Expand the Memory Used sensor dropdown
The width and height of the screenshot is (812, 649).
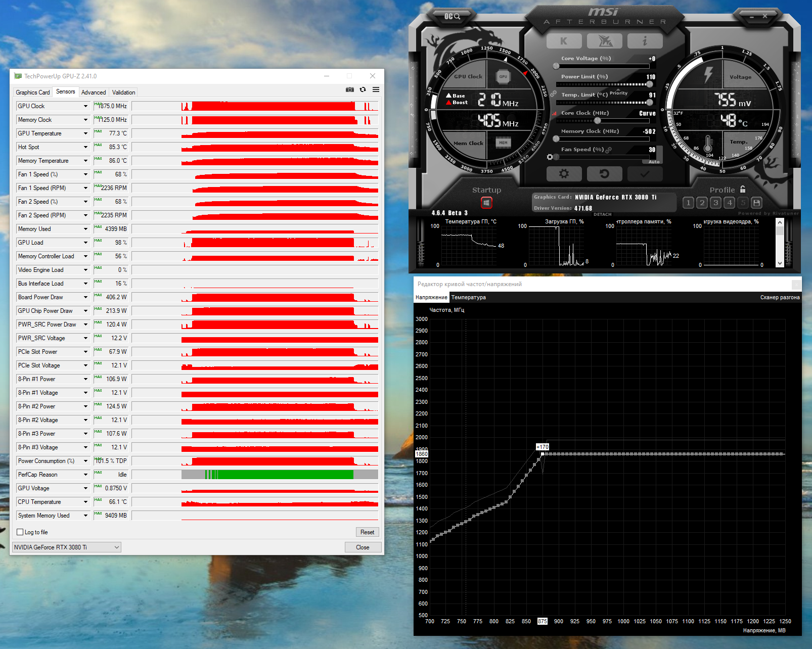[x=85, y=229]
